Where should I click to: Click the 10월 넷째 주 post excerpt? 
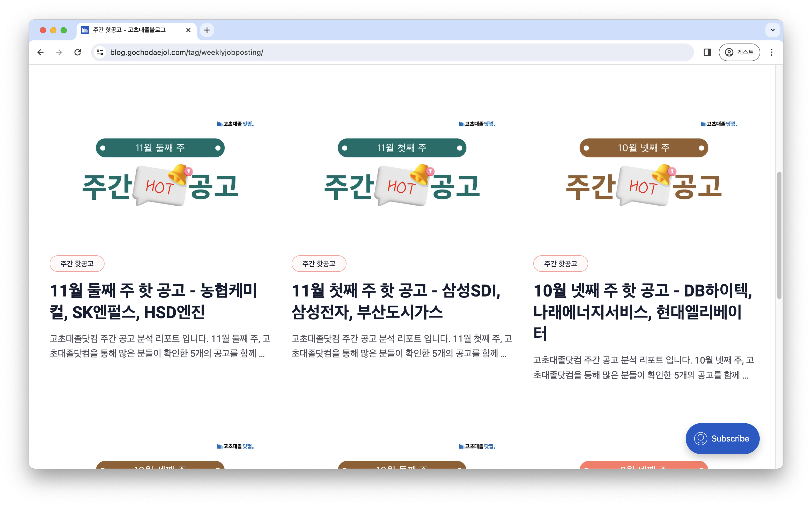644,367
